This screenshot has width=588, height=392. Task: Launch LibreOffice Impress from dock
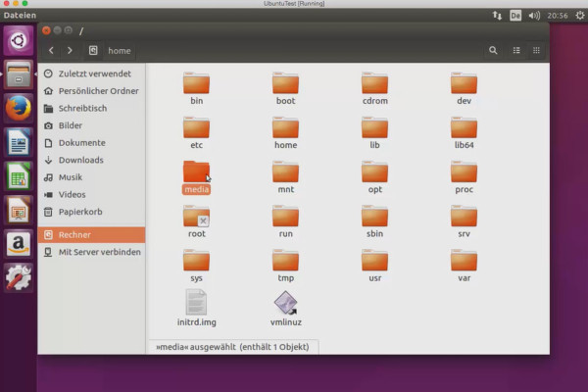(19, 210)
